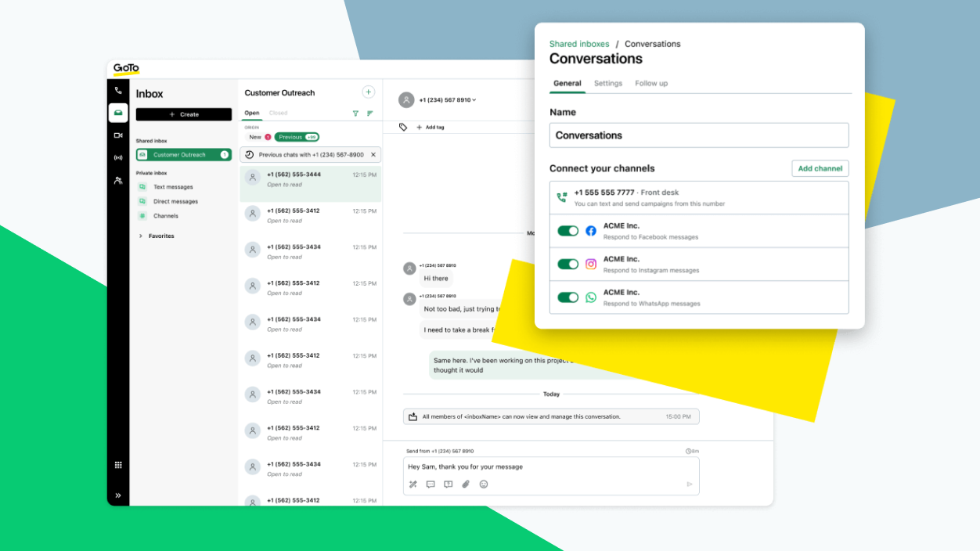This screenshot has width=980, height=551.
Task: Click the Add channel button
Action: pos(820,168)
